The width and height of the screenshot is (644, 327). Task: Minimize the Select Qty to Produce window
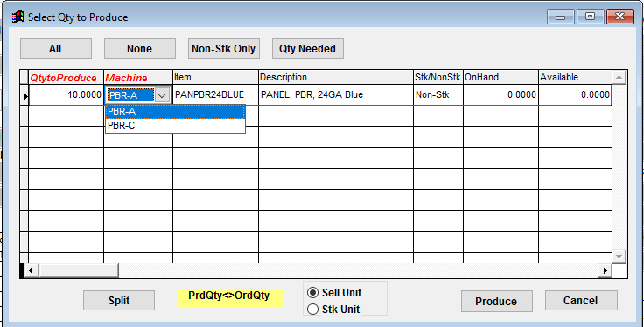(560, 17)
